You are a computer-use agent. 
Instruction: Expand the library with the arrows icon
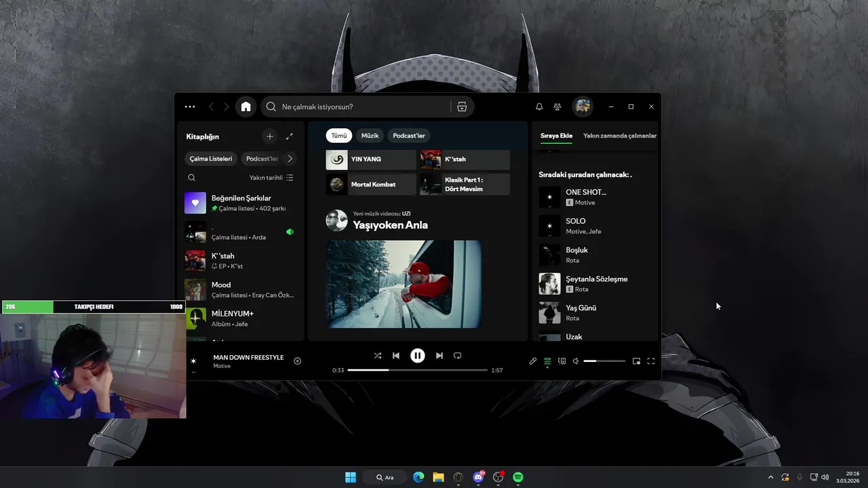click(290, 136)
